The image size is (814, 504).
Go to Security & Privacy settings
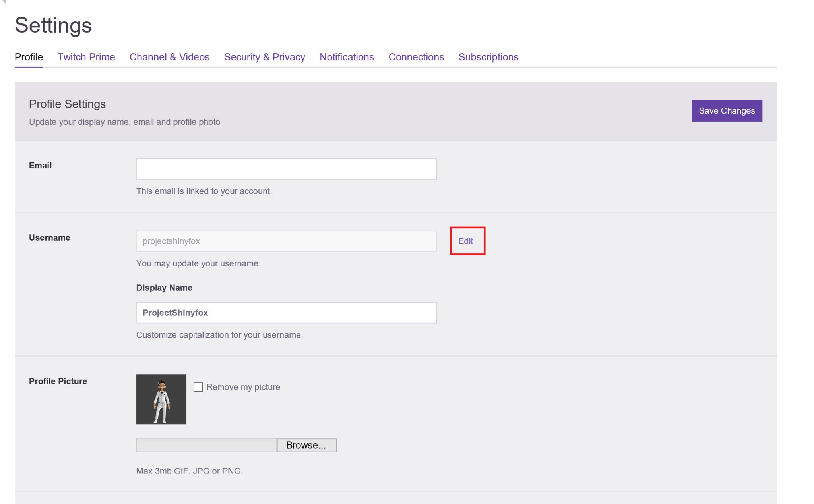[264, 57]
